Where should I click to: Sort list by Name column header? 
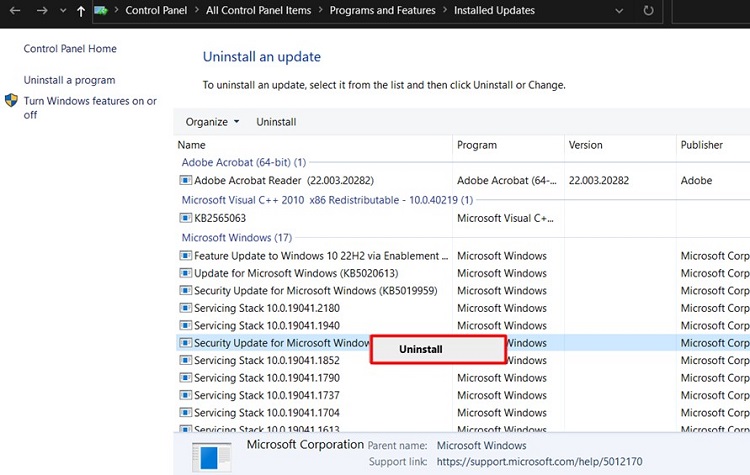[x=192, y=145]
